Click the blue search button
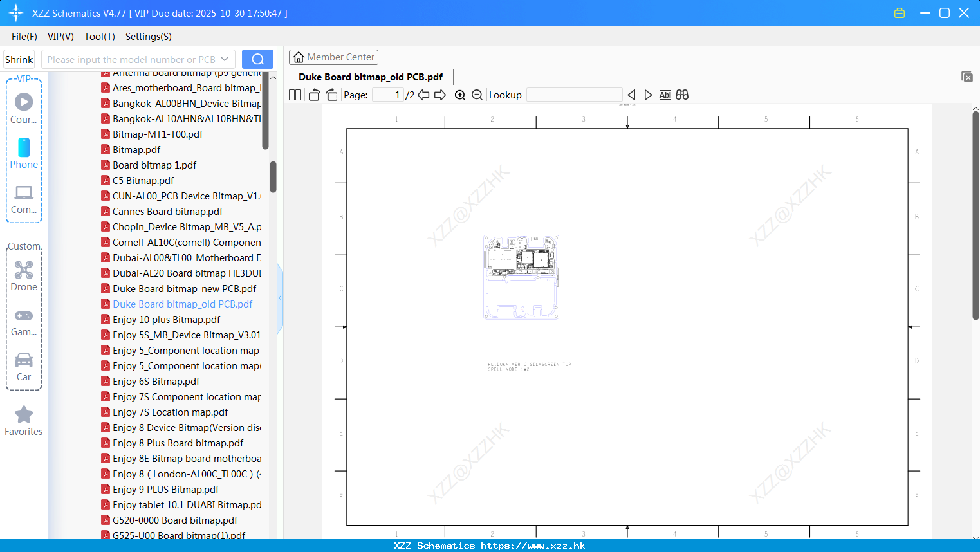This screenshot has width=980, height=552. 257,59
